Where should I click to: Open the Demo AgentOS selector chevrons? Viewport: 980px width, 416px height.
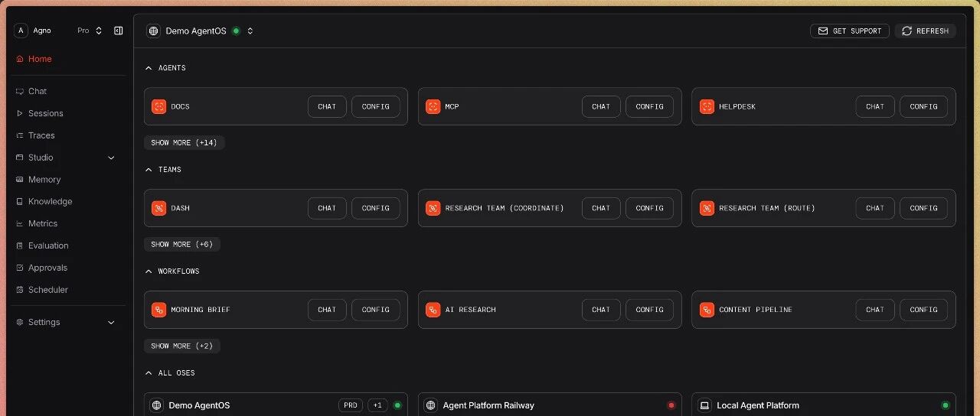pyautogui.click(x=250, y=31)
